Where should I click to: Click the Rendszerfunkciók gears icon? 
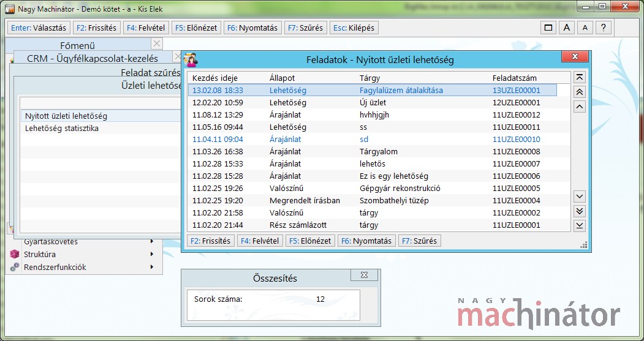click(x=15, y=267)
